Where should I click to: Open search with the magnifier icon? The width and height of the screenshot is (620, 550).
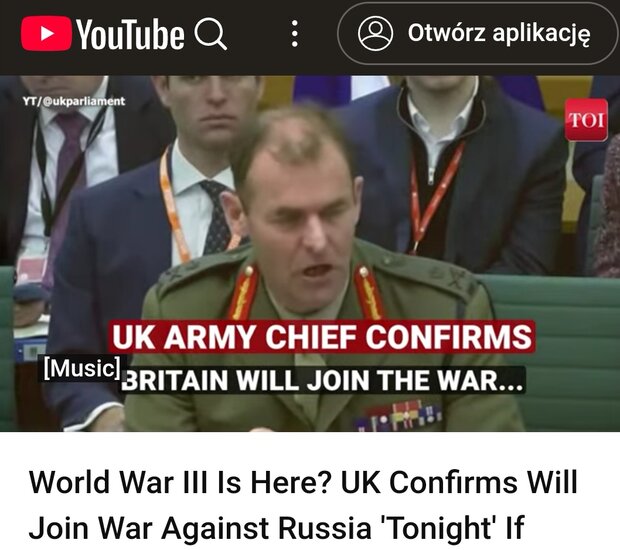[x=210, y=34]
